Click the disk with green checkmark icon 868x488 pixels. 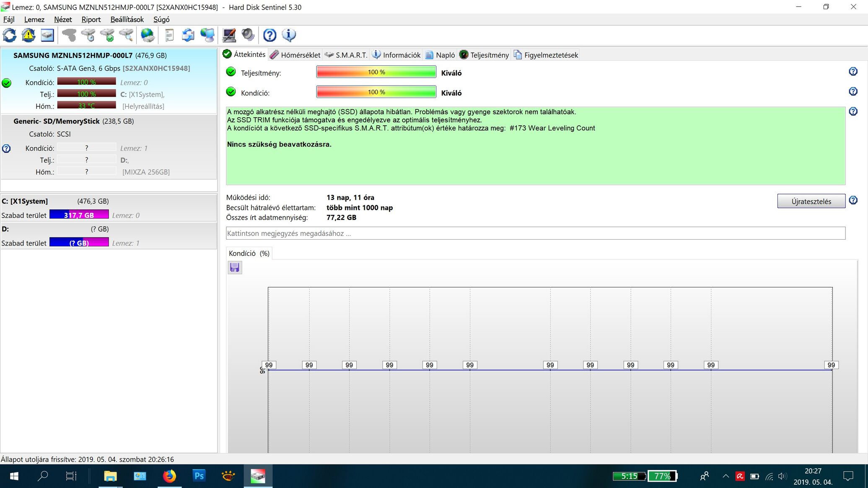click(x=107, y=35)
